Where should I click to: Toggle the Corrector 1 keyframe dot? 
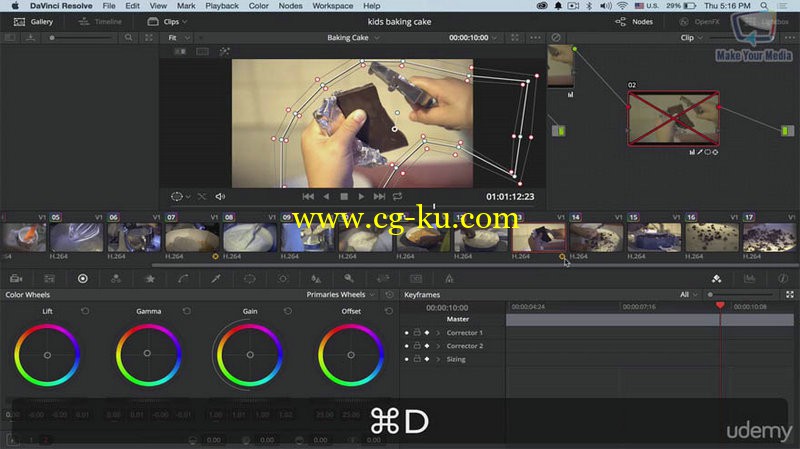[407, 333]
